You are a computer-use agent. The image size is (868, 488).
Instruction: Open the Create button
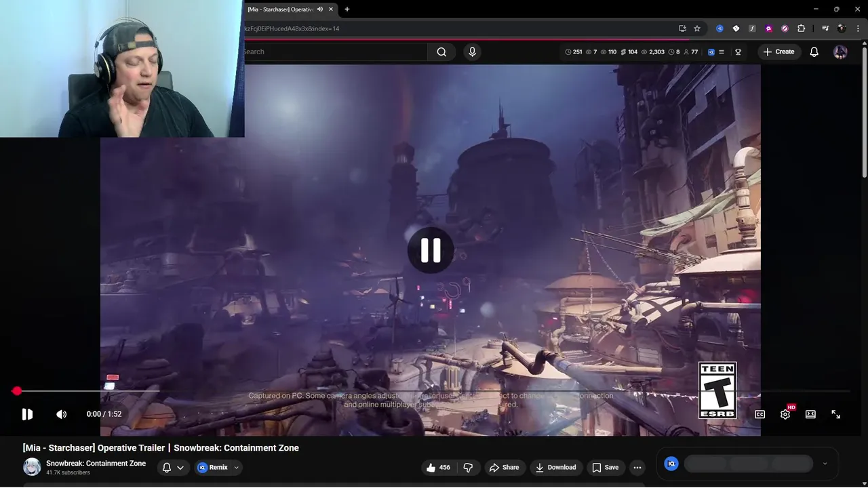click(x=778, y=52)
